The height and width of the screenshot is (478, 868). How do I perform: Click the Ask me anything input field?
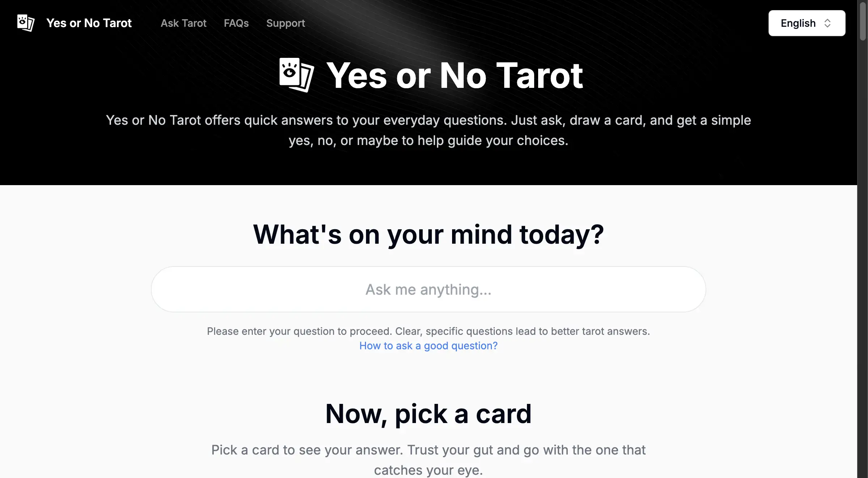(x=429, y=289)
